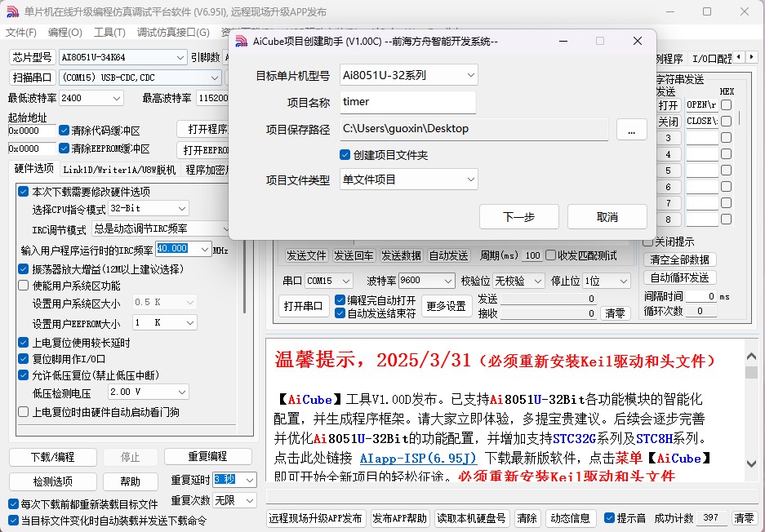Switch to 硬件选项 tab

point(33,168)
